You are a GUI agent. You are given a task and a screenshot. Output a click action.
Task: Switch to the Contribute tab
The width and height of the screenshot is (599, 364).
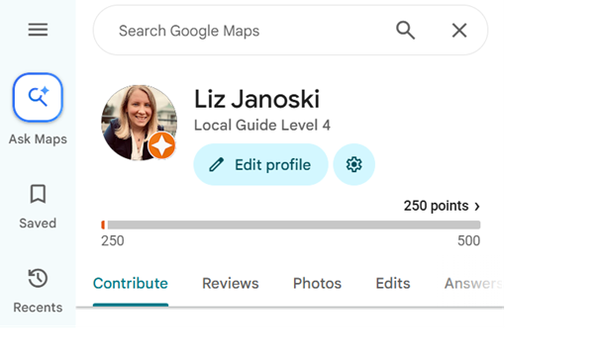pos(131,284)
